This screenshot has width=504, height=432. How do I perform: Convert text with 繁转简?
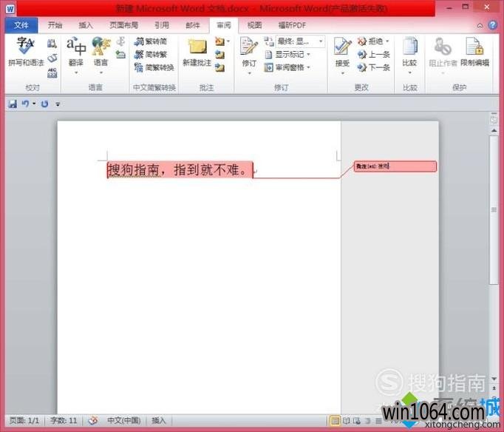pyautogui.click(x=151, y=41)
